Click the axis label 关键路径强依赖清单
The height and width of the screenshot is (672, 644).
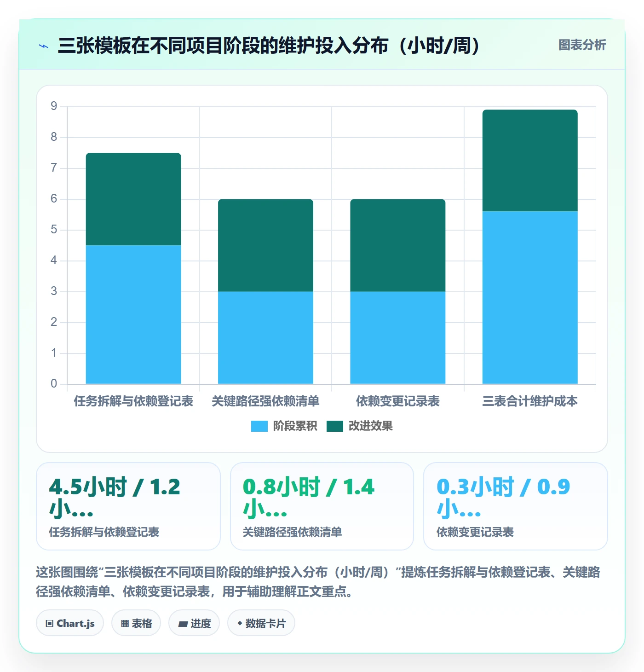coord(265,401)
